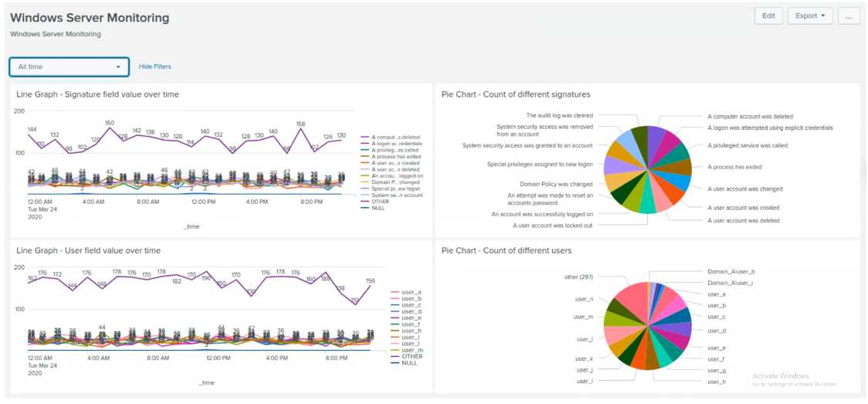Click 'System security access was granted to an account' label

coord(527,145)
